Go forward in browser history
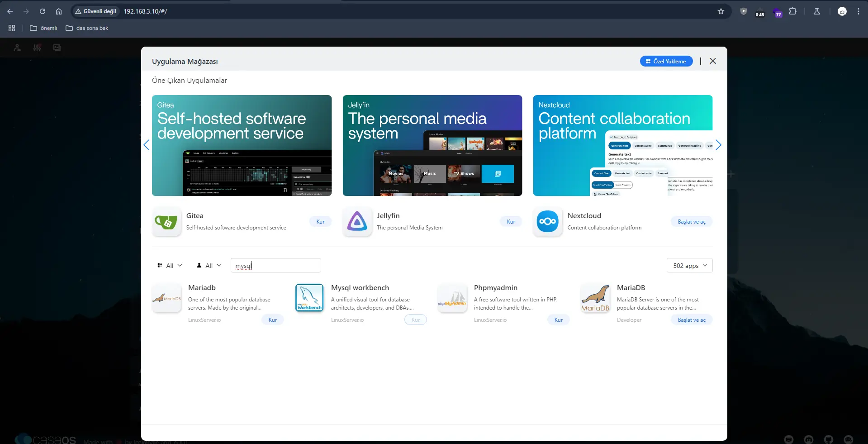The height and width of the screenshot is (444, 868). coord(26,11)
